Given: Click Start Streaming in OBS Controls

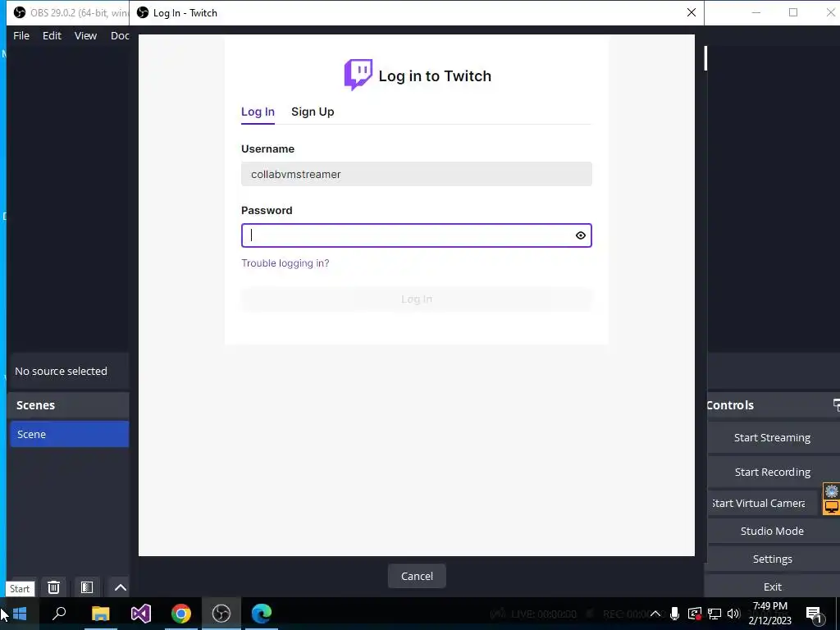Looking at the screenshot, I should pos(772,438).
